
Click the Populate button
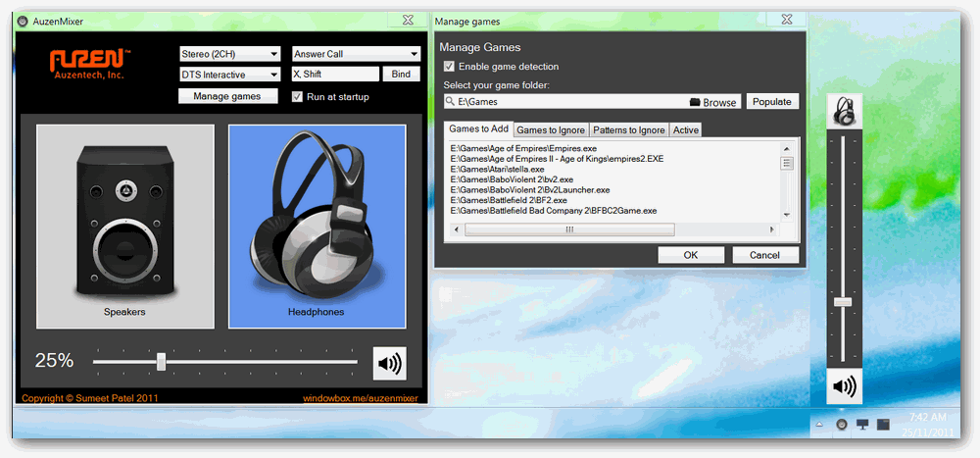[x=772, y=101]
